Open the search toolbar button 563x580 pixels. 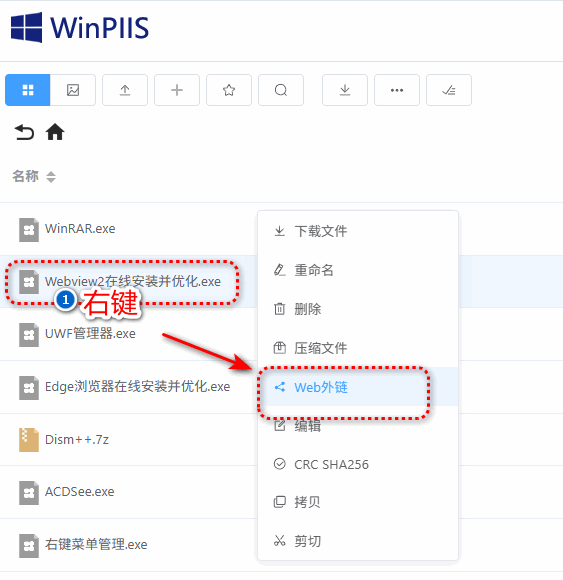pyautogui.click(x=281, y=90)
